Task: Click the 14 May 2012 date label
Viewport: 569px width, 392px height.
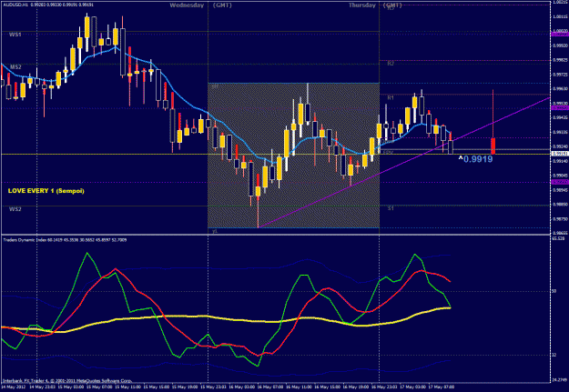Action: (x=12, y=387)
